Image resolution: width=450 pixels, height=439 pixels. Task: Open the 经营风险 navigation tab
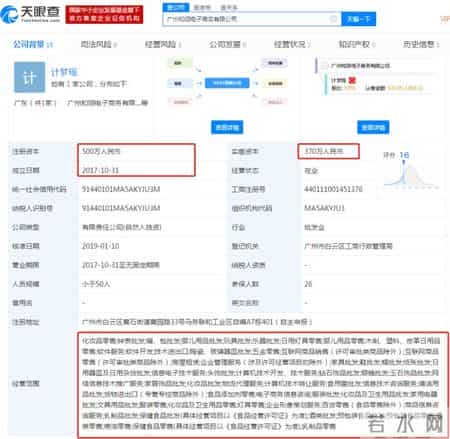[x=163, y=44]
